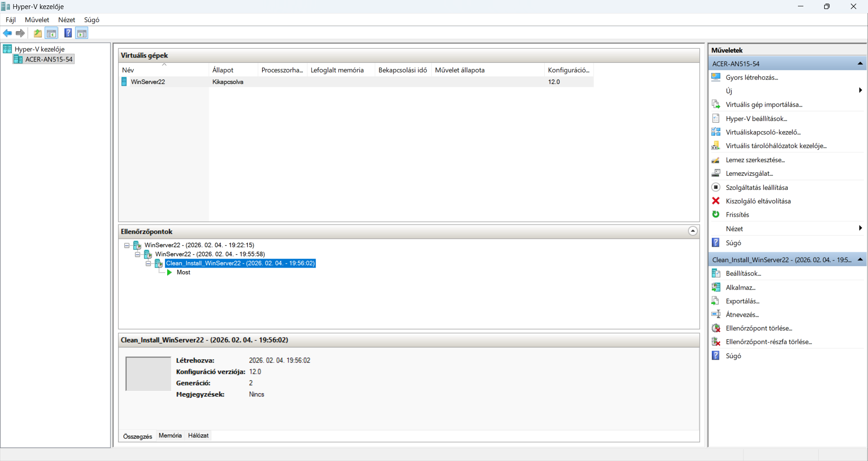Screen dimensions: 868x461
Task: Expand the Új submenu
Action: (x=860, y=90)
